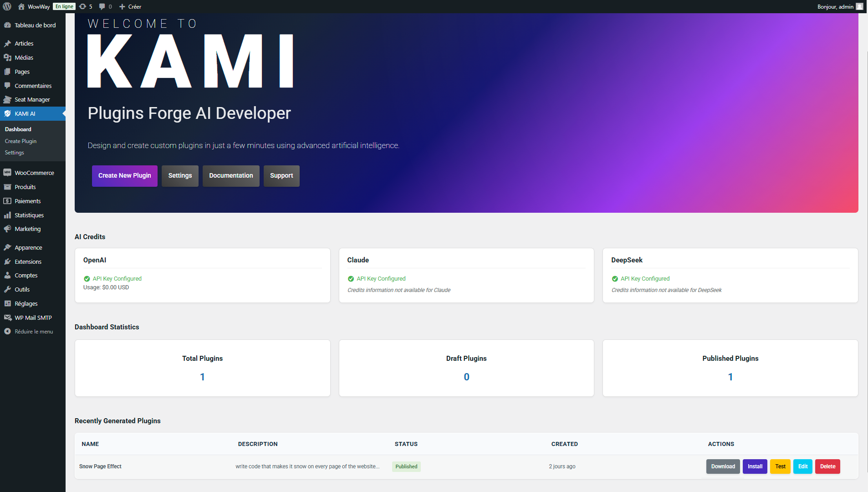Screen dimensions: 868x492
Task: Click the Extensions plugin icon
Action: pos(8,261)
